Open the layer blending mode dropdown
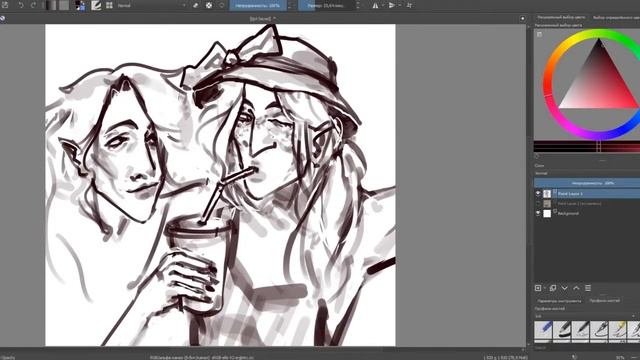640x360 pixels. point(587,173)
